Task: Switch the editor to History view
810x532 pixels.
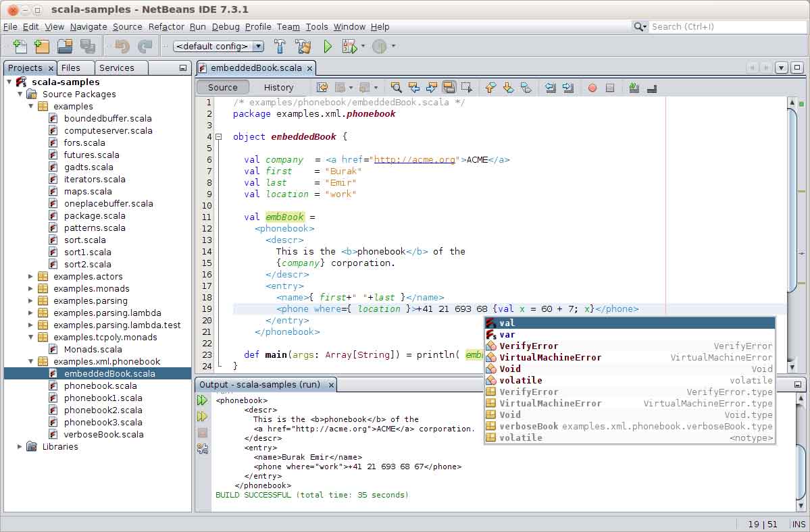Action: click(278, 87)
